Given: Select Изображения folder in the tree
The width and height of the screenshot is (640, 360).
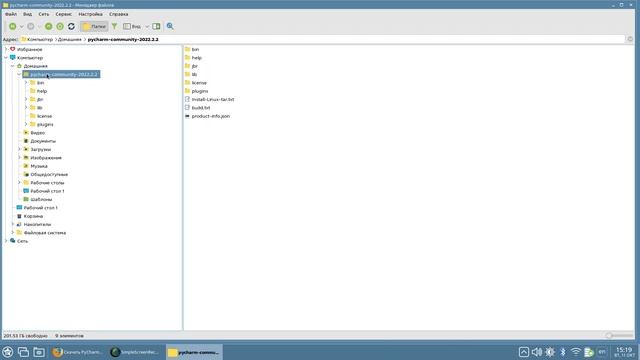Looking at the screenshot, I should (46, 158).
